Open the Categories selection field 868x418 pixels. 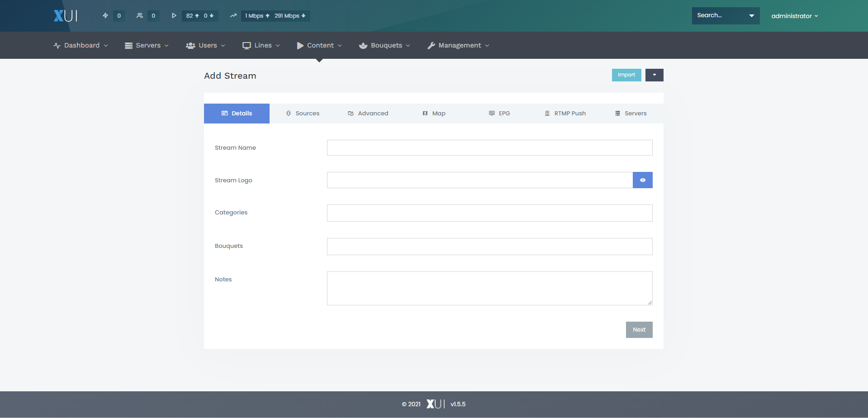[489, 213]
